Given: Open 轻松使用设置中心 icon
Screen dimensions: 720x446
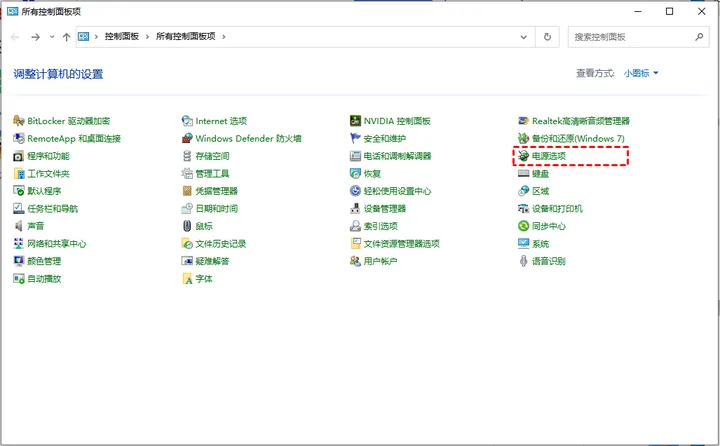Looking at the screenshot, I should pos(355,191).
